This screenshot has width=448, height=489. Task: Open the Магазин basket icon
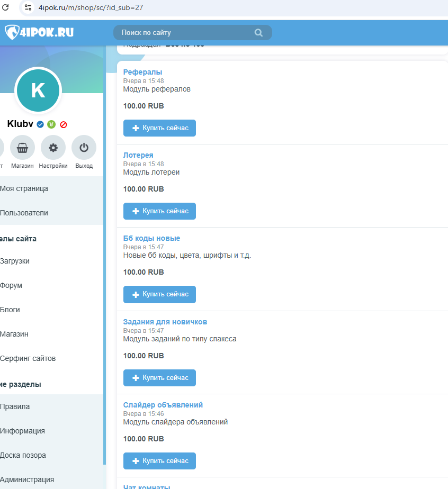pyautogui.click(x=22, y=148)
